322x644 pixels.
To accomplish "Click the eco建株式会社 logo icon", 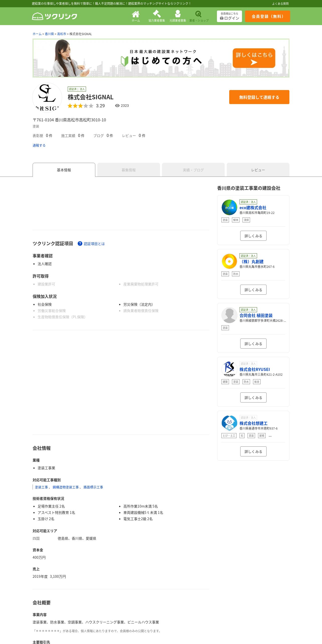I will (x=229, y=207).
